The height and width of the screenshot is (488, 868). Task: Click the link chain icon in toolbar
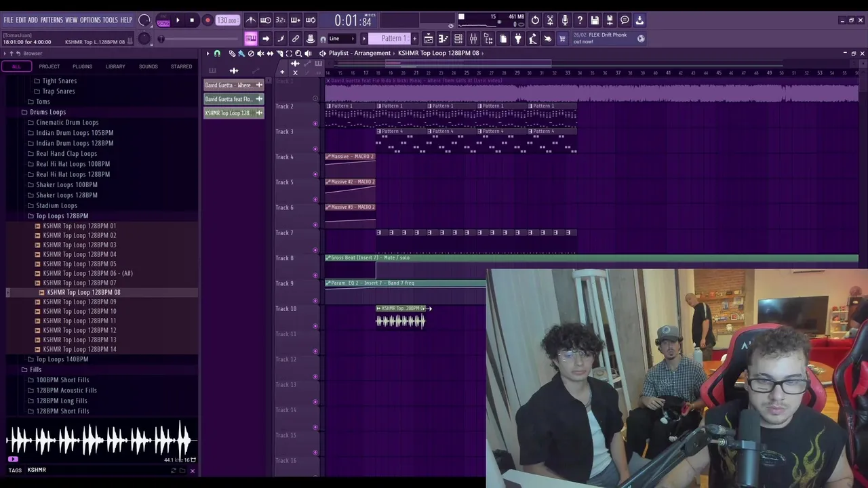[296, 39]
